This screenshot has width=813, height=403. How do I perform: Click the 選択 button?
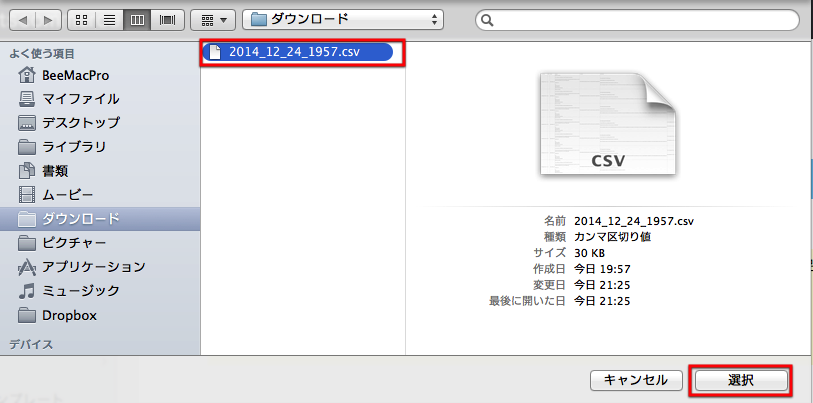tap(741, 380)
